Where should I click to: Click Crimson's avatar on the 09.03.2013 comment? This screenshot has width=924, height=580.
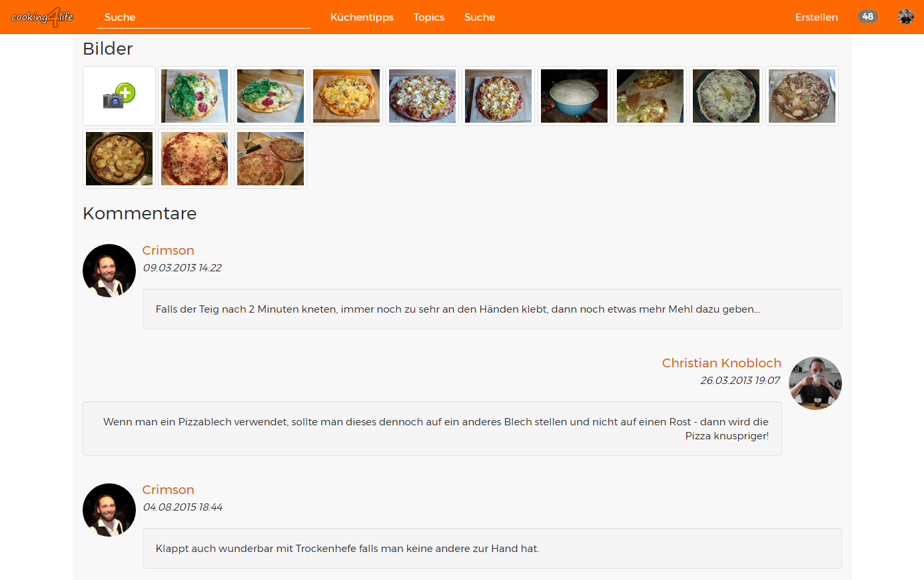(109, 271)
